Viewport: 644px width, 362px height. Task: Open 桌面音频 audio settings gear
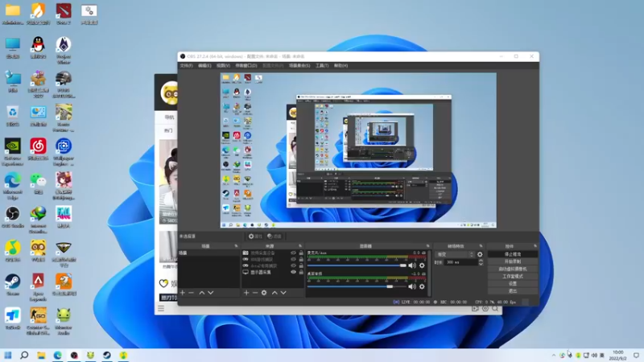tap(422, 287)
